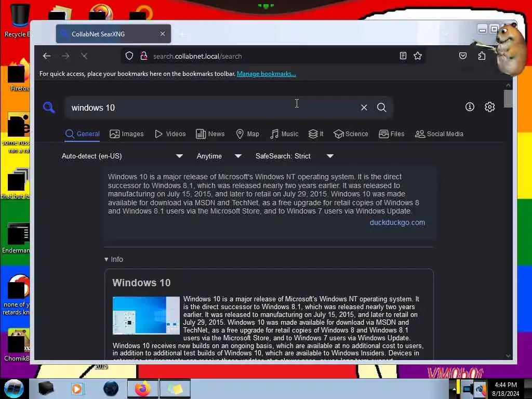Viewport: 532px width, 399px height.
Task: Close the CollabNet SearXNG tab
Action: point(163,34)
